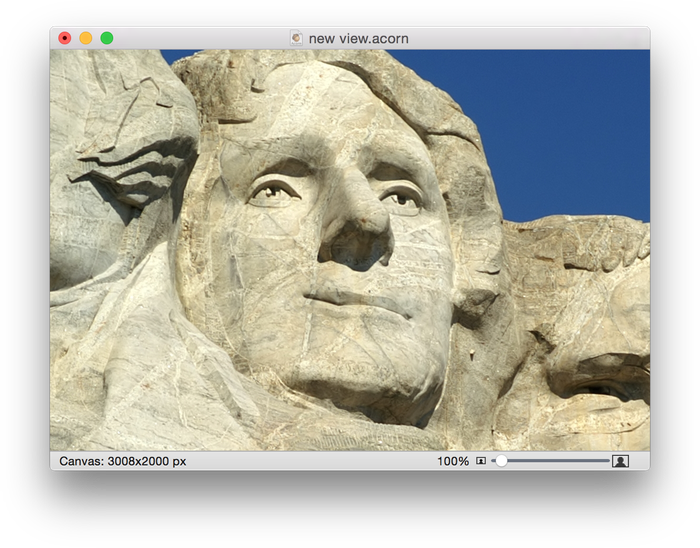Click the window title 'new view.acorn'

point(358,38)
